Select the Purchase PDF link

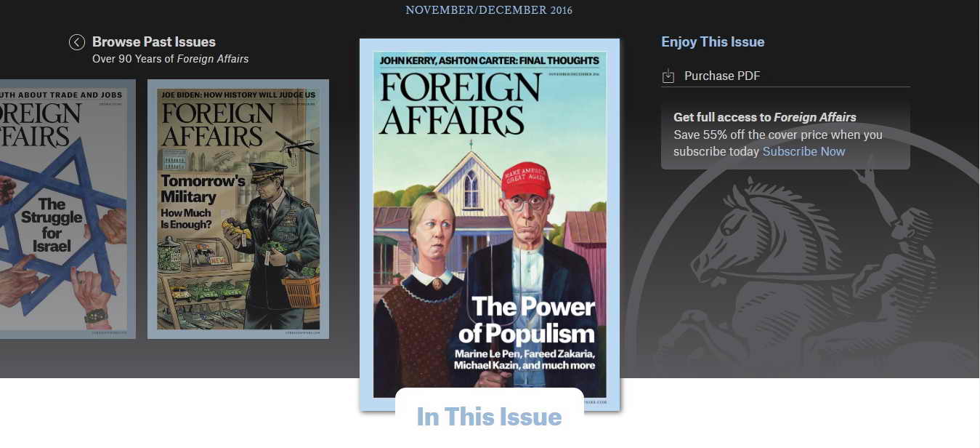coord(722,76)
